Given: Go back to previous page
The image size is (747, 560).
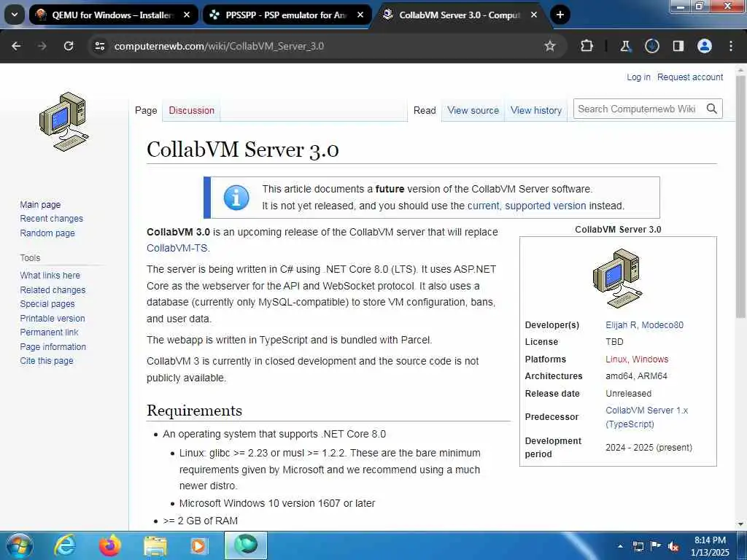Looking at the screenshot, I should pos(16,46).
